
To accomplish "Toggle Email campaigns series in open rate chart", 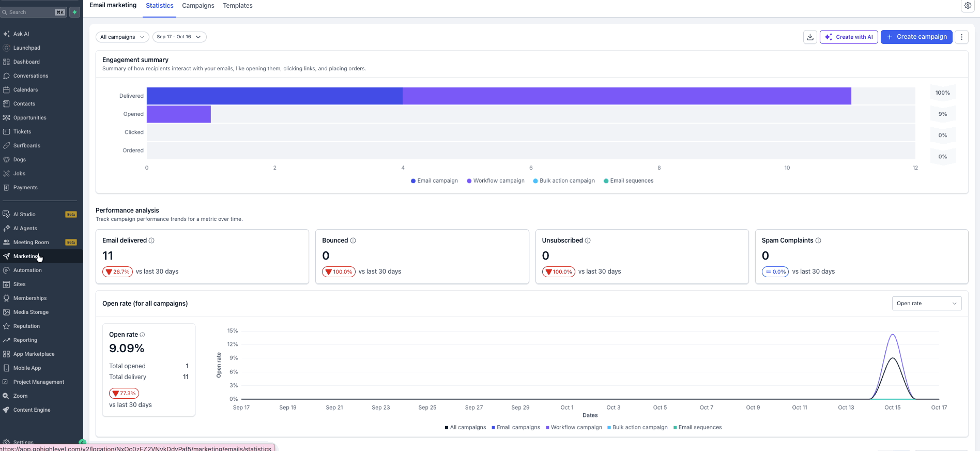I will click(x=516, y=428).
